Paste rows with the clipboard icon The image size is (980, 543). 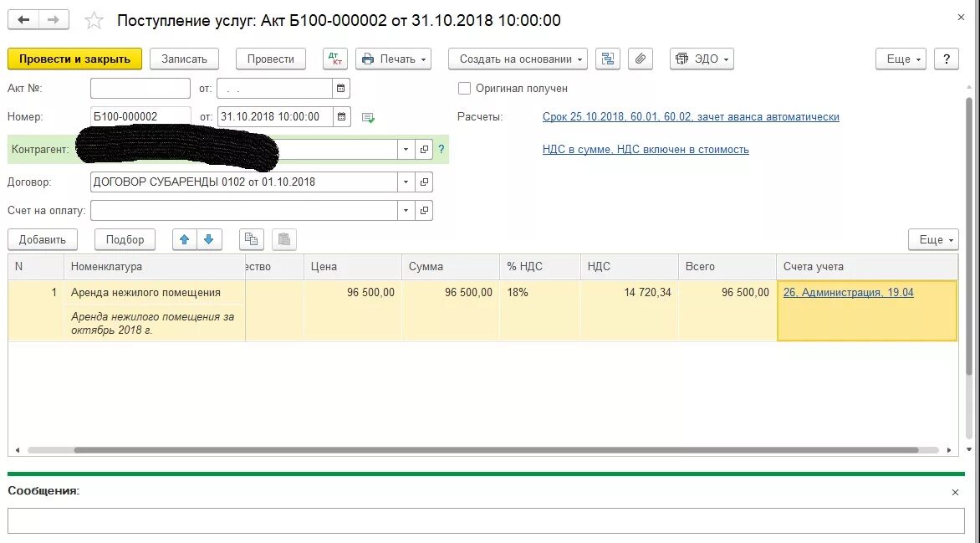pyautogui.click(x=283, y=239)
